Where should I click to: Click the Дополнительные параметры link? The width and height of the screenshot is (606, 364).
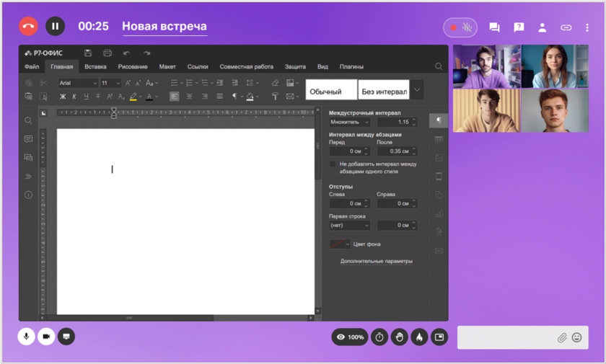376,261
